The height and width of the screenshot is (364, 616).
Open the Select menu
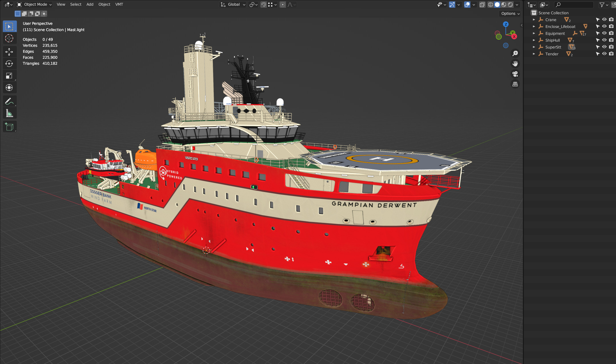pos(76,5)
